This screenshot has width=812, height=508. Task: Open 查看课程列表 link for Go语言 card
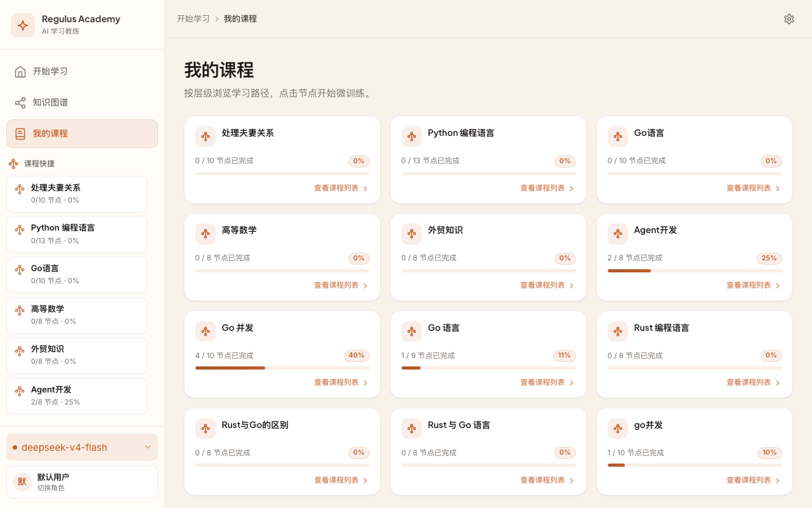[x=754, y=188]
